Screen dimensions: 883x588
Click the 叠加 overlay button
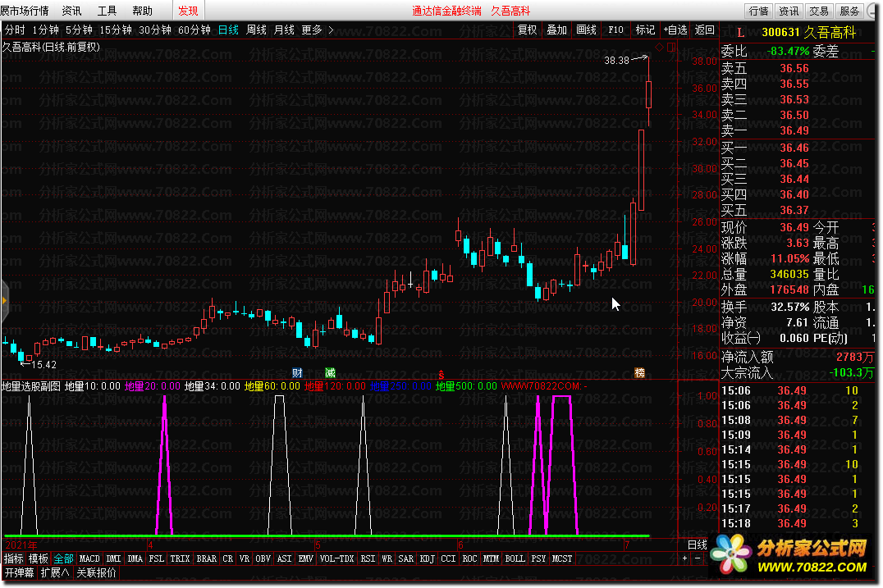pos(557,30)
